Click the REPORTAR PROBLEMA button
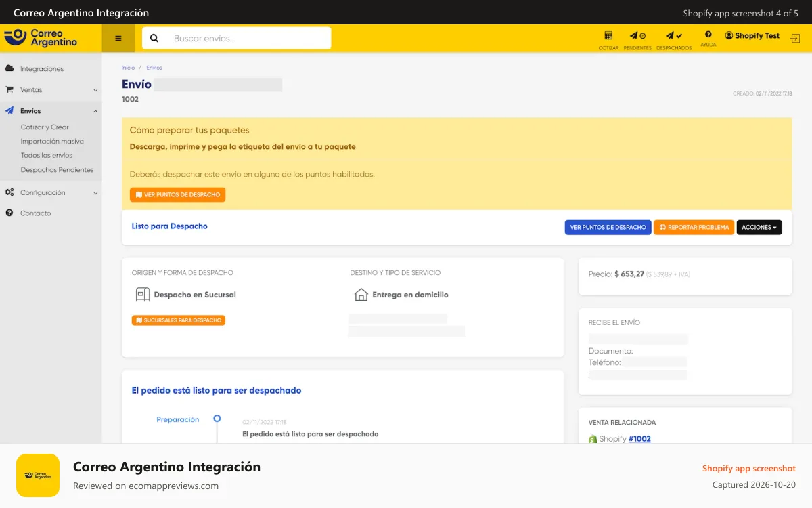Image resolution: width=812 pixels, height=508 pixels. [694, 227]
